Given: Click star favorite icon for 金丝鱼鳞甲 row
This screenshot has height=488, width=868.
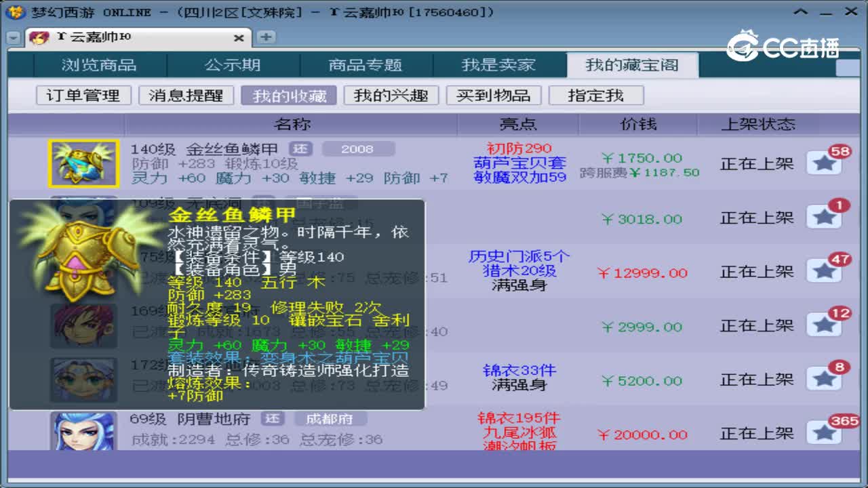Looking at the screenshot, I should tap(823, 163).
